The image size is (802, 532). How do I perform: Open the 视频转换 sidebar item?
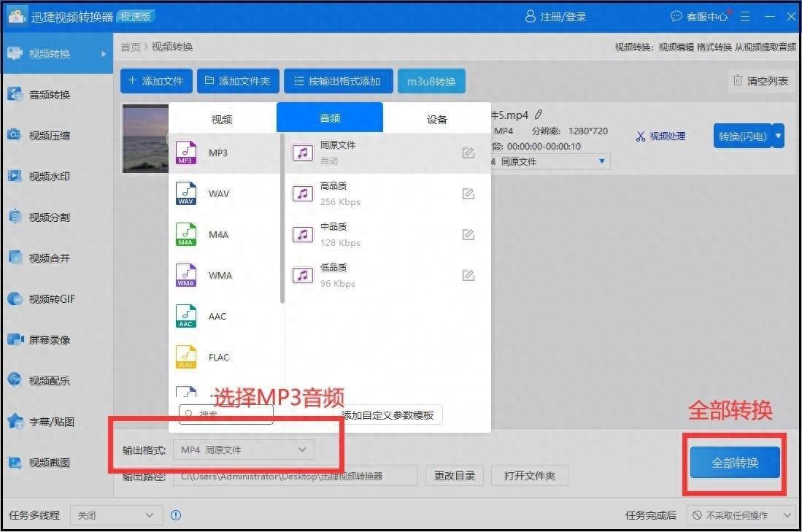pos(57,54)
